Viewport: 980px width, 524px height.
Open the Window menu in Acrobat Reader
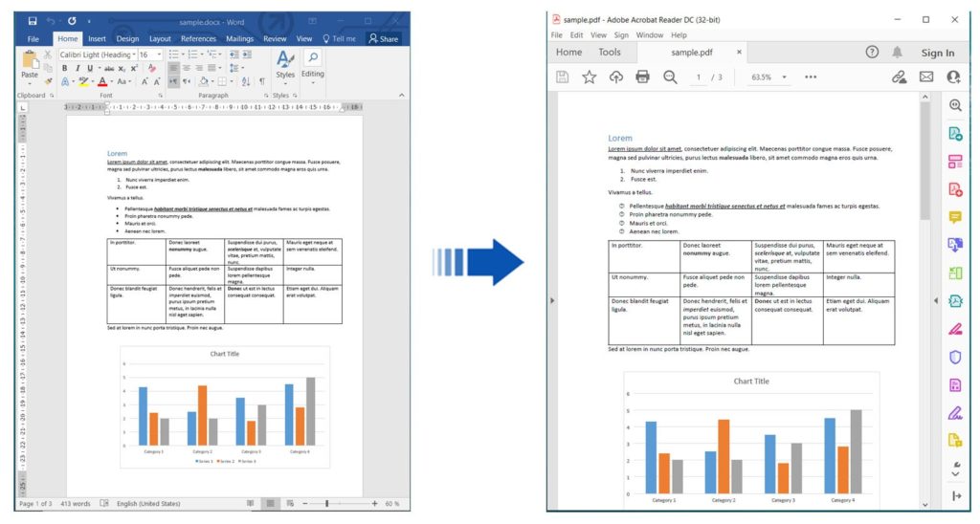650,35
